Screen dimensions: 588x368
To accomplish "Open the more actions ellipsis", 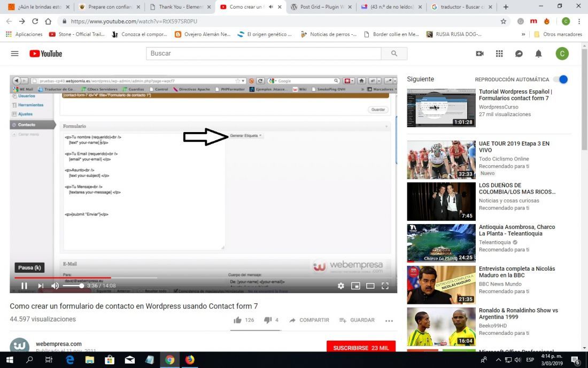I will point(389,320).
